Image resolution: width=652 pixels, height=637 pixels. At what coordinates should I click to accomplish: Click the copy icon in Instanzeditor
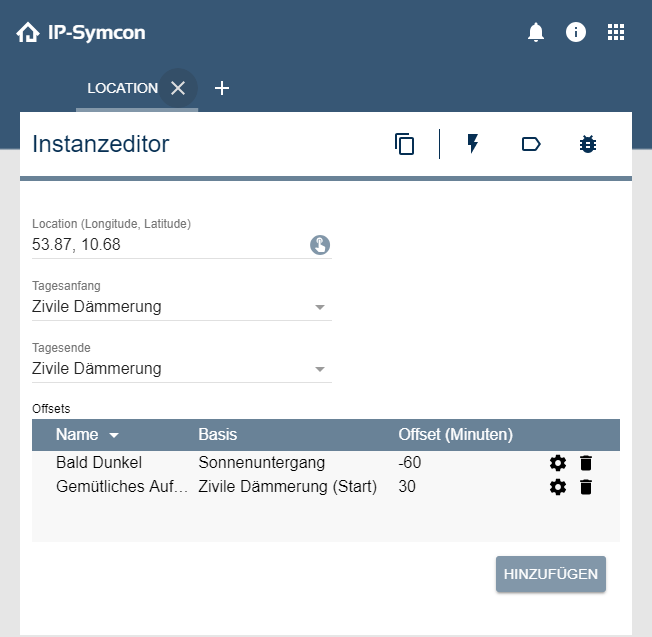[x=404, y=144]
